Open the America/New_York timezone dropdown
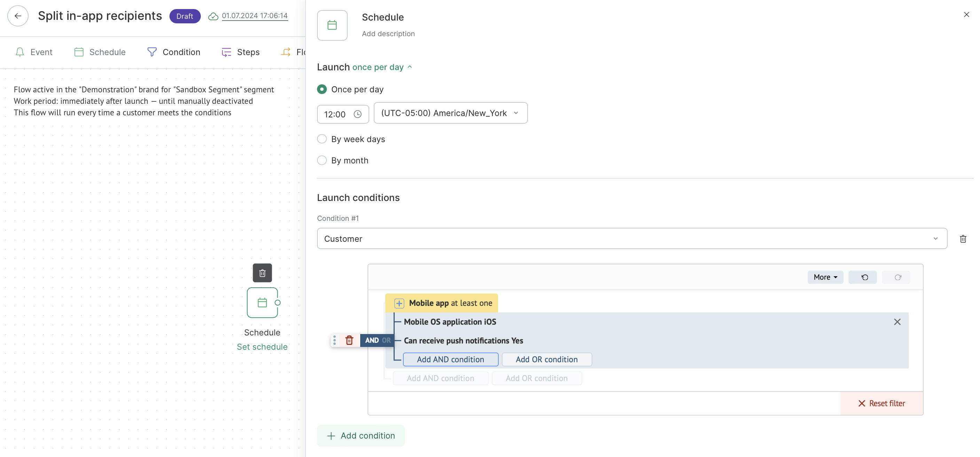This screenshot has height=457, width=980. pyautogui.click(x=451, y=113)
